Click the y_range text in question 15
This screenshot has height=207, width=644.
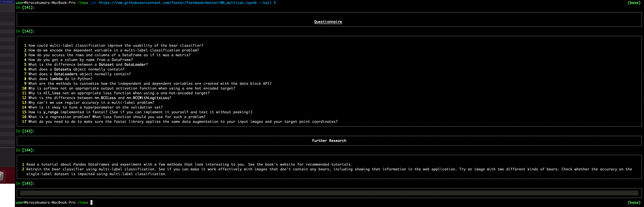[x=51, y=112]
